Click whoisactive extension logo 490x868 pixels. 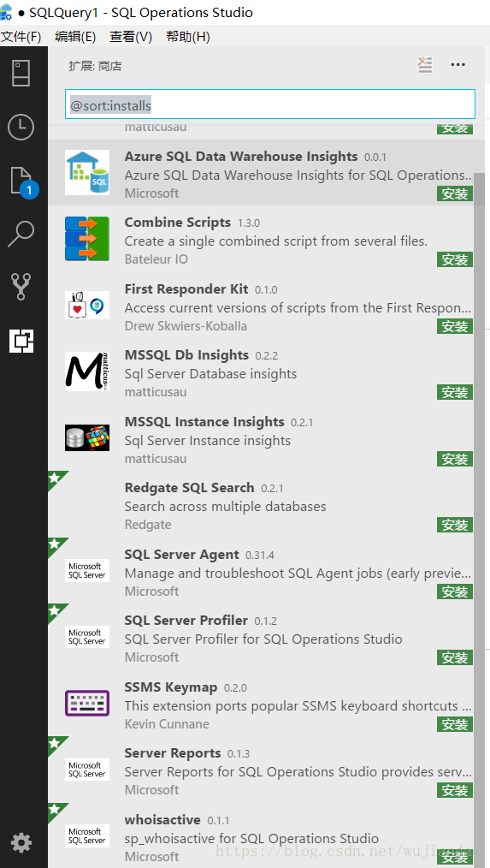click(x=87, y=835)
